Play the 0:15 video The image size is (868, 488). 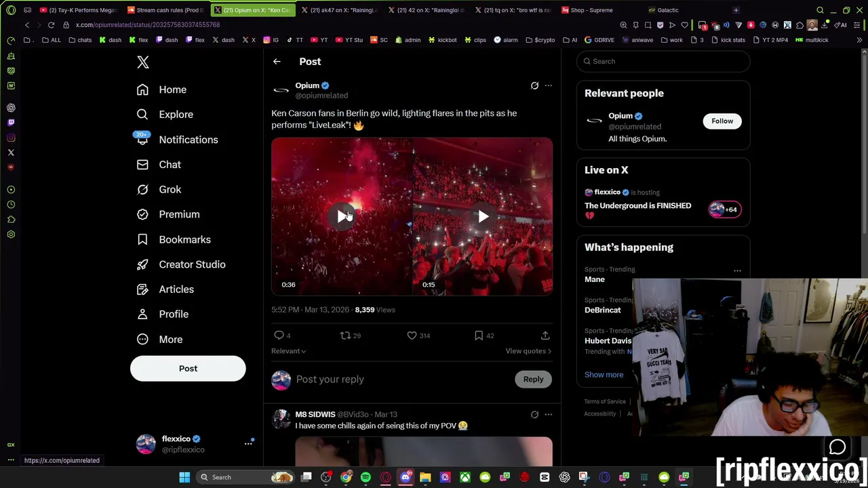483,216
